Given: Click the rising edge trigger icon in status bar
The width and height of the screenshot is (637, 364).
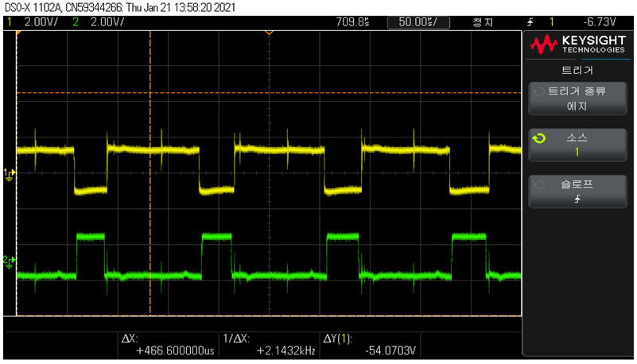Looking at the screenshot, I should (530, 22).
